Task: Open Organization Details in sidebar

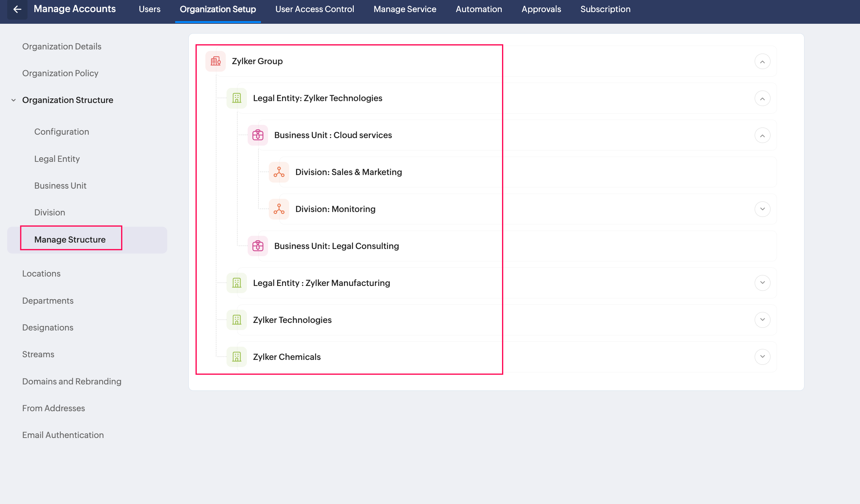Action: (x=62, y=46)
